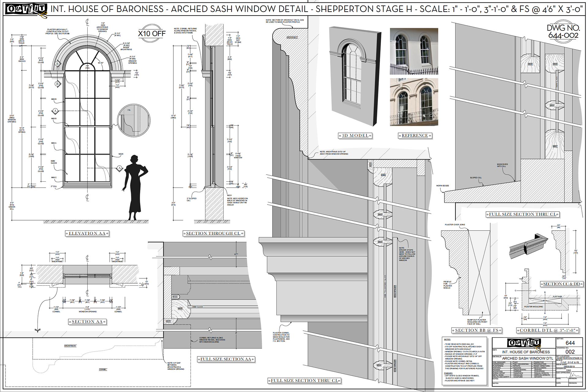Screen dimensions: 588x392
Task: Click the Outfit logo in the sheet header
Action: tap(26, 10)
